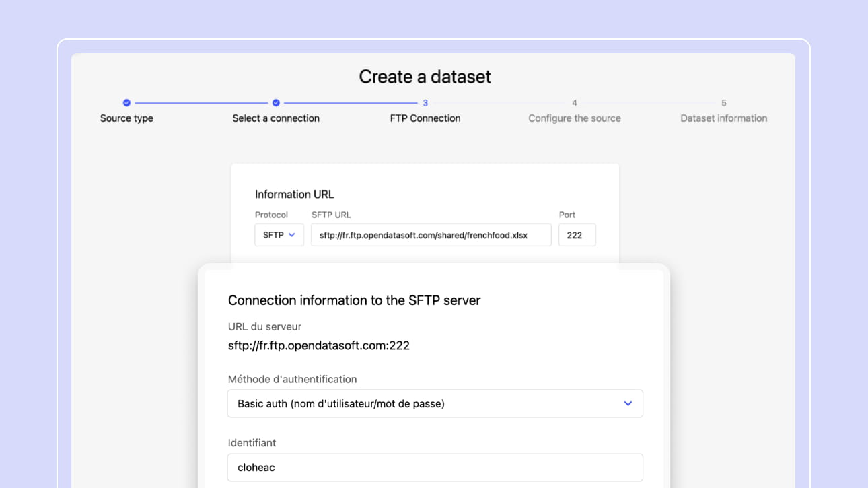Focus the Port field showing 222
This screenshot has width=868, height=488.
pos(577,235)
